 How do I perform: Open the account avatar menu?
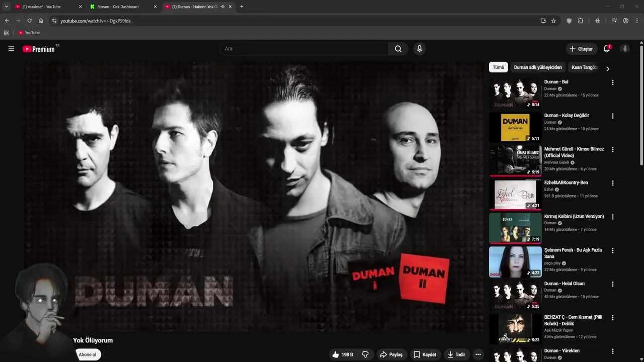[625, 49]
